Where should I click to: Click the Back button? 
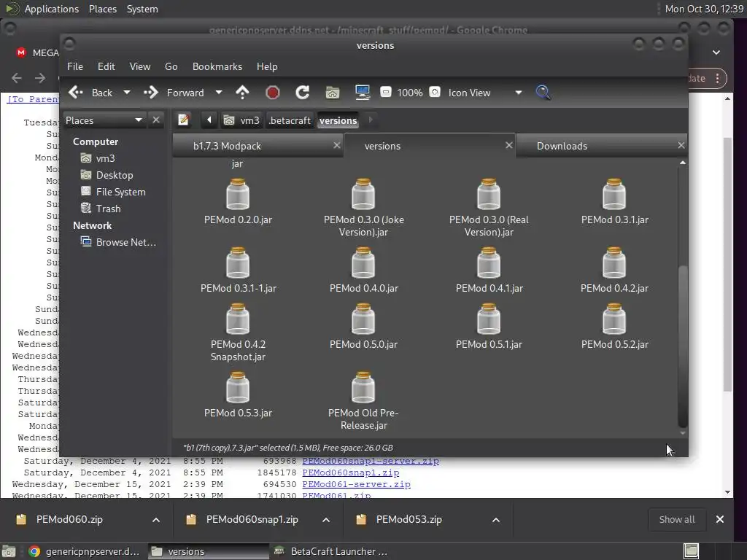(x=91, y=93)
